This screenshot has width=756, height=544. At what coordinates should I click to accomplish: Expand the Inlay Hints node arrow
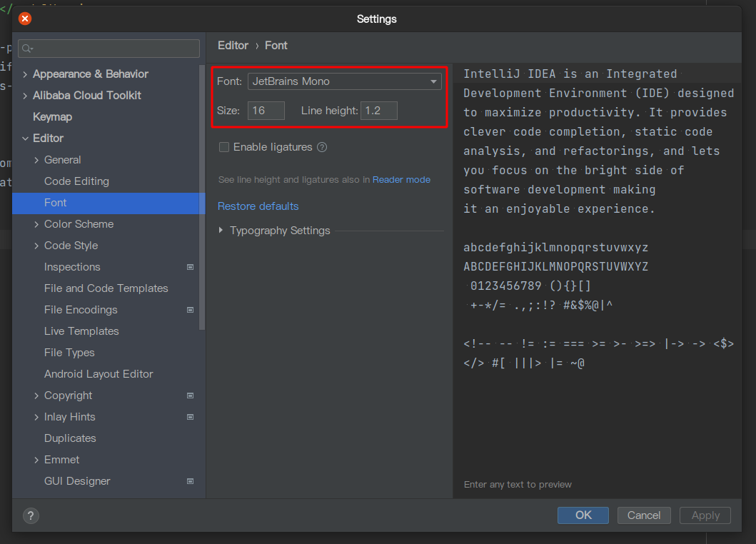36,417
